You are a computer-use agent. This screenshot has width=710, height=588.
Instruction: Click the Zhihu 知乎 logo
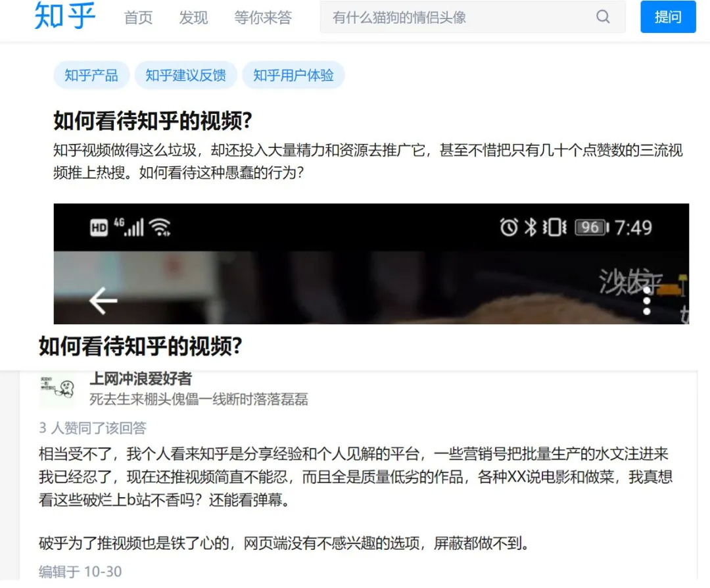click(x=64, y=16)
